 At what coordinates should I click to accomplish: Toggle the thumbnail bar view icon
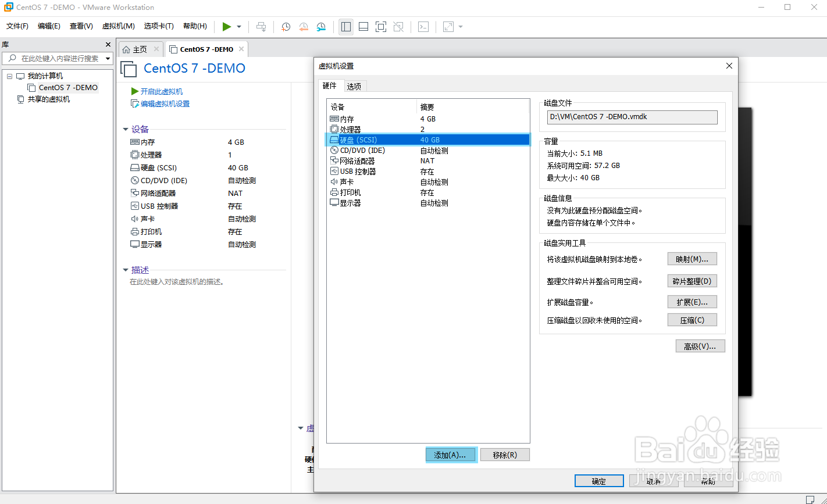[363, 27]
